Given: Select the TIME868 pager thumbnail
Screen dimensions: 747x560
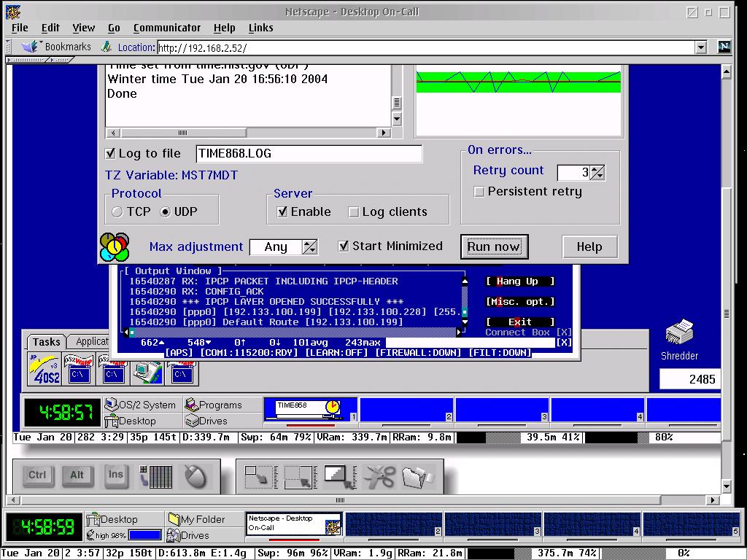Looking at the screenshot, I should click(311, 410).
